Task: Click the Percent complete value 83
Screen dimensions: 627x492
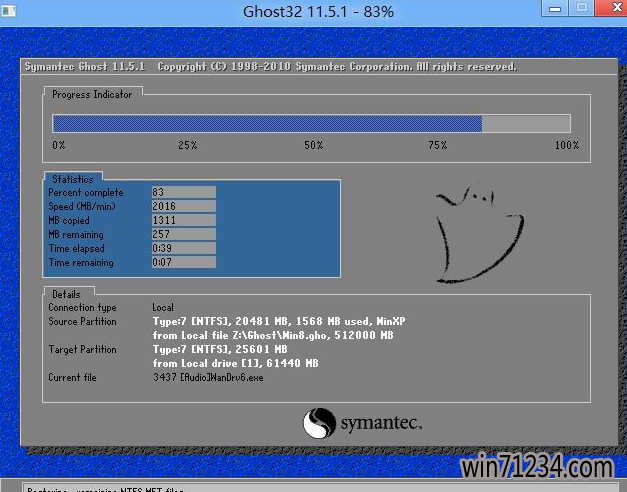Action: pos(184,192)
